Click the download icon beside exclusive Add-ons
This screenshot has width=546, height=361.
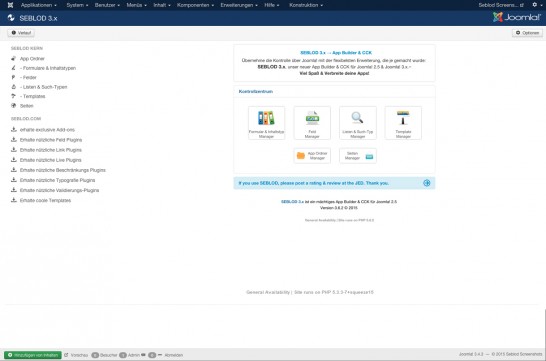coord(14,129)
